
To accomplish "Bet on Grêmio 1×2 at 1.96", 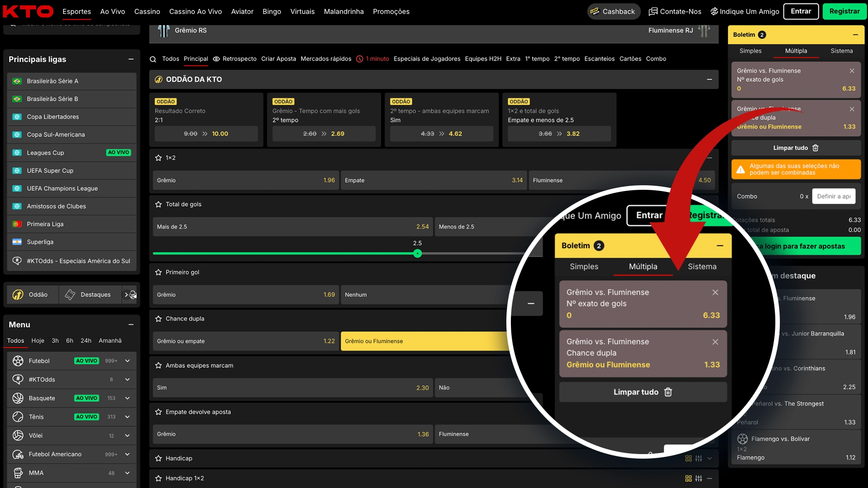I will 246,181.
